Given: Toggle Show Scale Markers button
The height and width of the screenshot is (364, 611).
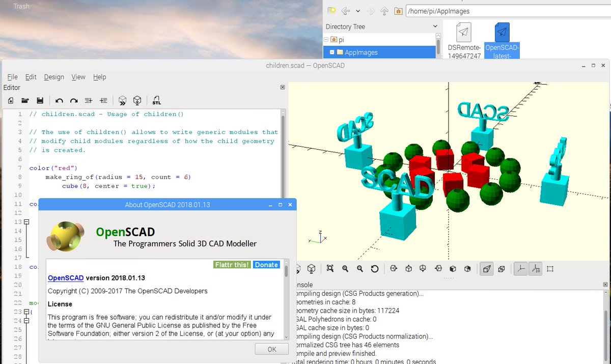Looking at the screenshot, I should click(x=535, y=269).
